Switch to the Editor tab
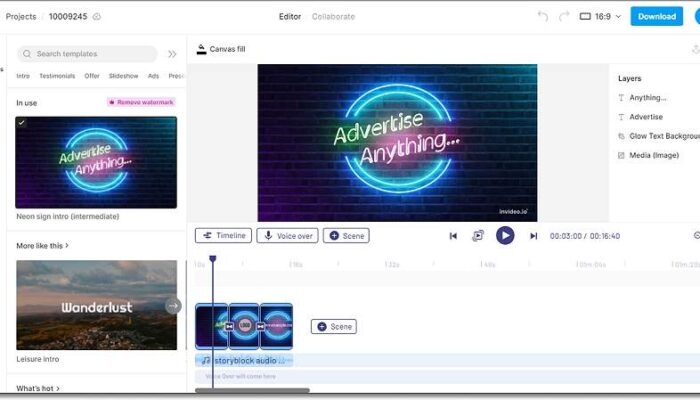 tap(290, 17)
